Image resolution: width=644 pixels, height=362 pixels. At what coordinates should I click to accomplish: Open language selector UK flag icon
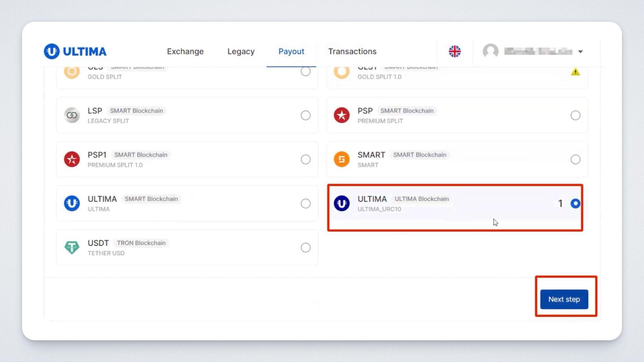454,51
